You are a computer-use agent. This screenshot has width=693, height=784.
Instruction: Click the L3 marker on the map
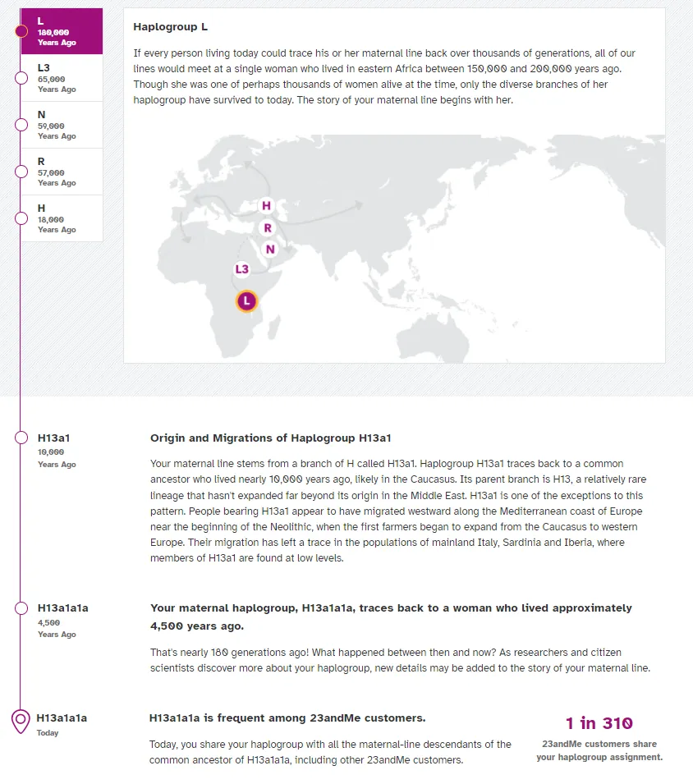pos(241,268)
